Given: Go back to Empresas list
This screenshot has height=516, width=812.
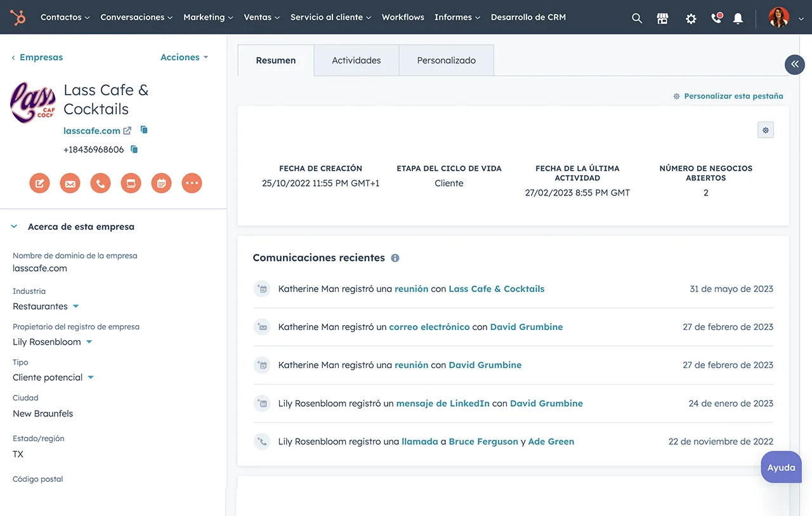Looking at the screenshot, I should click(x=37, y=57).
